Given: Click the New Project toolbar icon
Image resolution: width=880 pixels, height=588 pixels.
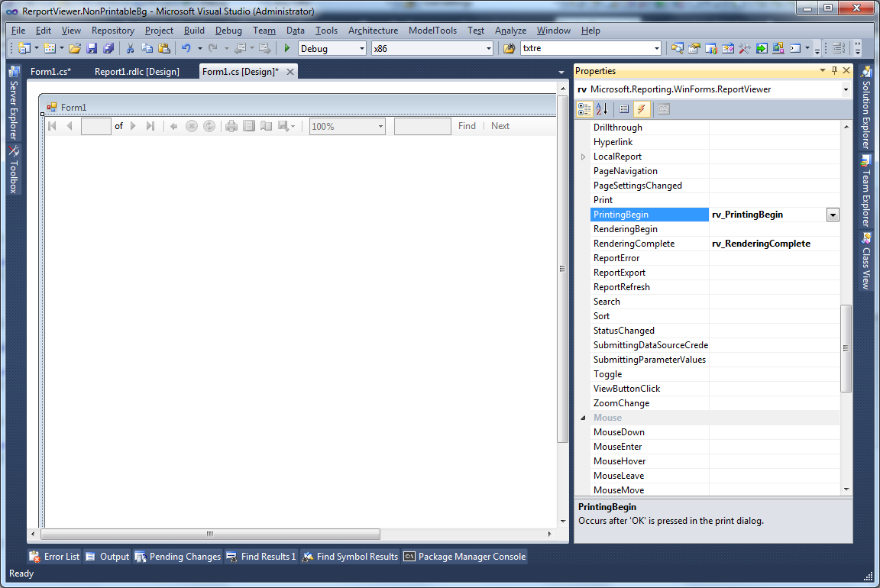Looking at the screenshot, I should point(24,48).
